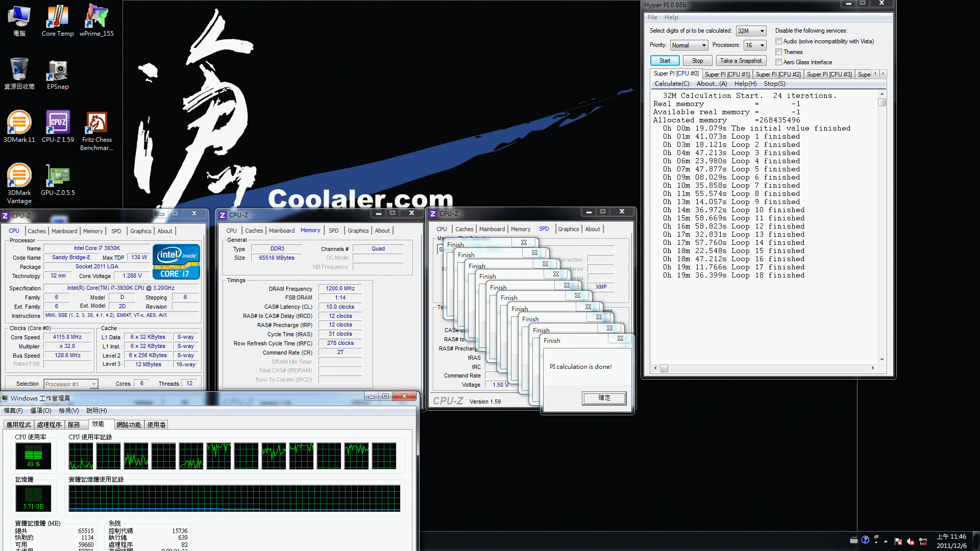Click the network tray icon
980x551 pixels.
[x=923, y=541]
